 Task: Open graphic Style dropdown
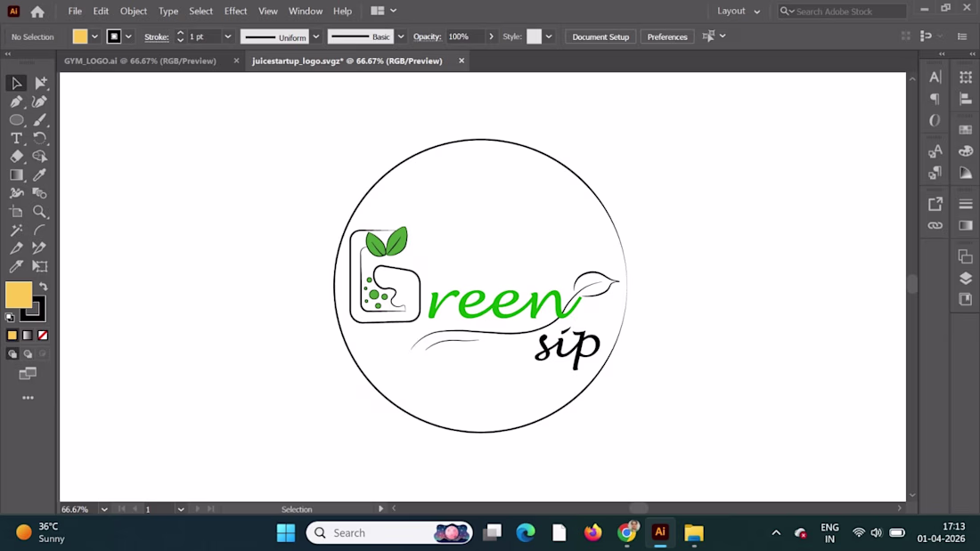pyautogui.click(x=549, y=36)
